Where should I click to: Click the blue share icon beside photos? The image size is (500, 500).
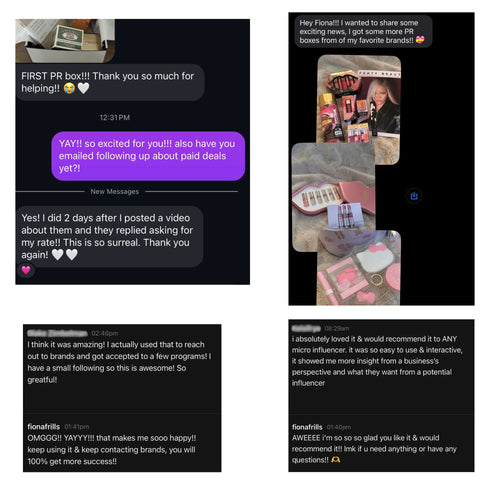pyautogui.click(x=414, y=196)
